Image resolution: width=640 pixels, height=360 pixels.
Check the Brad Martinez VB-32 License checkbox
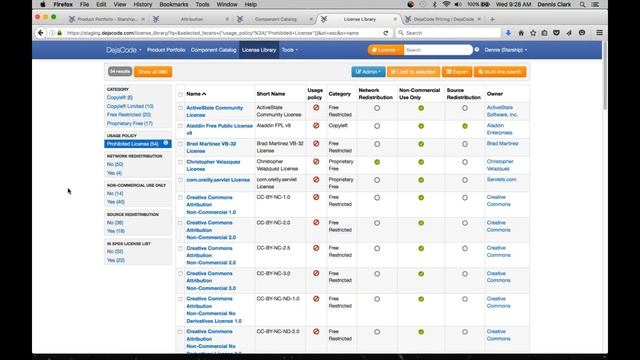tap(180, 144)
